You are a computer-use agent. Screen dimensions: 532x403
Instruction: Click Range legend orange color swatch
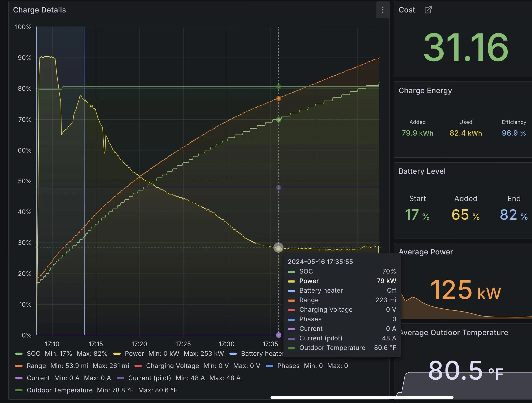click(x=19, y=366)
